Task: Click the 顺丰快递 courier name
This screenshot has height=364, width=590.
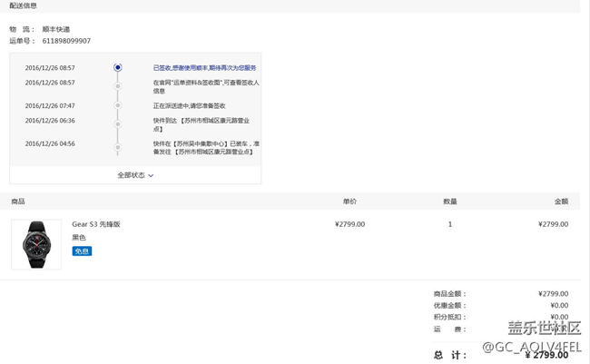Action: coord(56,29)
